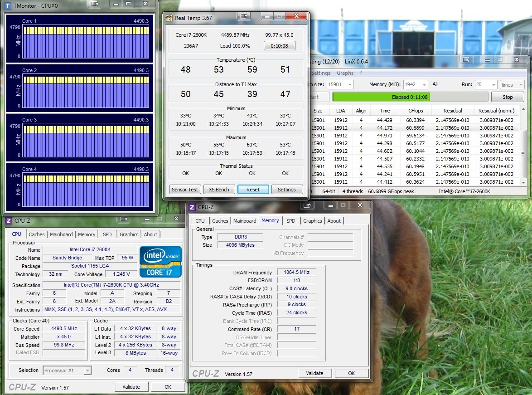
Task: Open the Run count dropdown in LinX
Action: [x=493, y=84]
